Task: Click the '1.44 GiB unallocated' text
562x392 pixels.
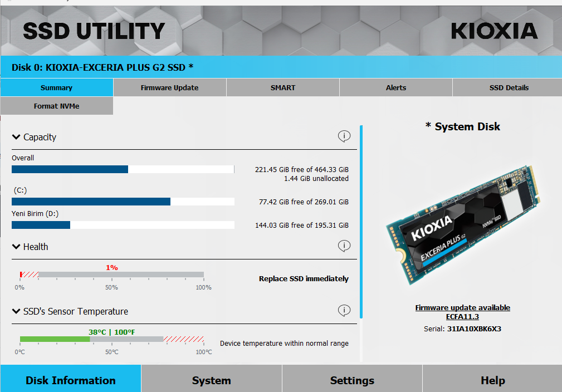Action: (x=316, y=178)
